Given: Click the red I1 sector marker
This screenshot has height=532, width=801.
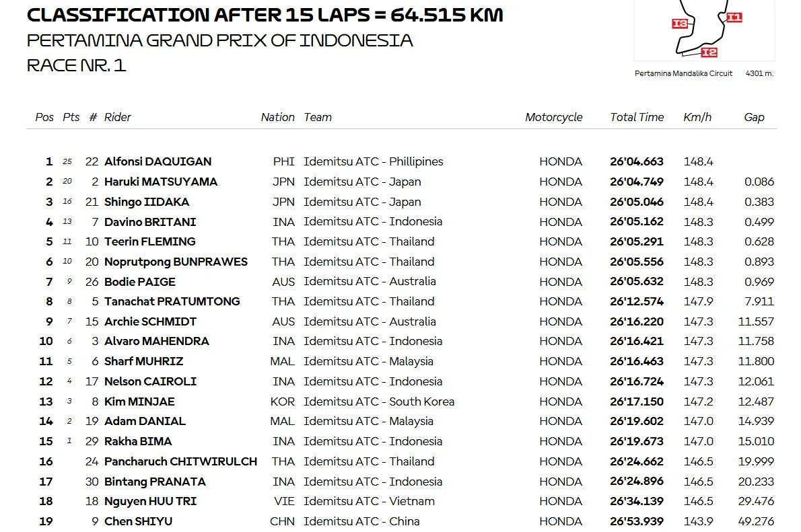Looking at the screenshot, I should (734, 17).
